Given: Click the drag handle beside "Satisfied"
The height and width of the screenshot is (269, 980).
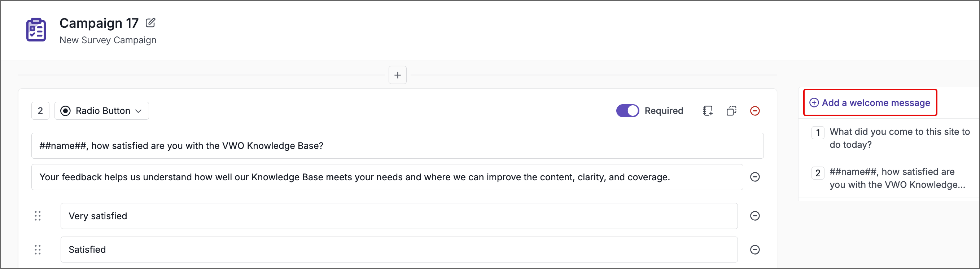Looking at the screenshot, I should [x=38, y=249].
